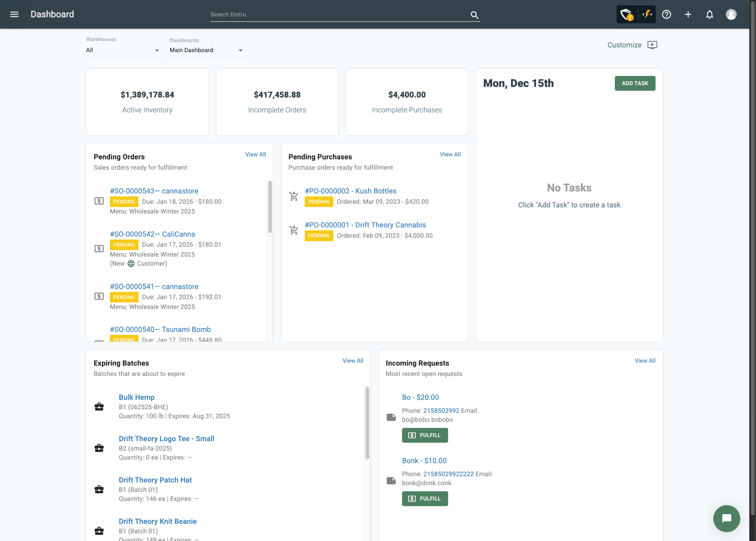Open the chat support bubble
The width and height of the screenshot is (756, 541).
[726, 518]
